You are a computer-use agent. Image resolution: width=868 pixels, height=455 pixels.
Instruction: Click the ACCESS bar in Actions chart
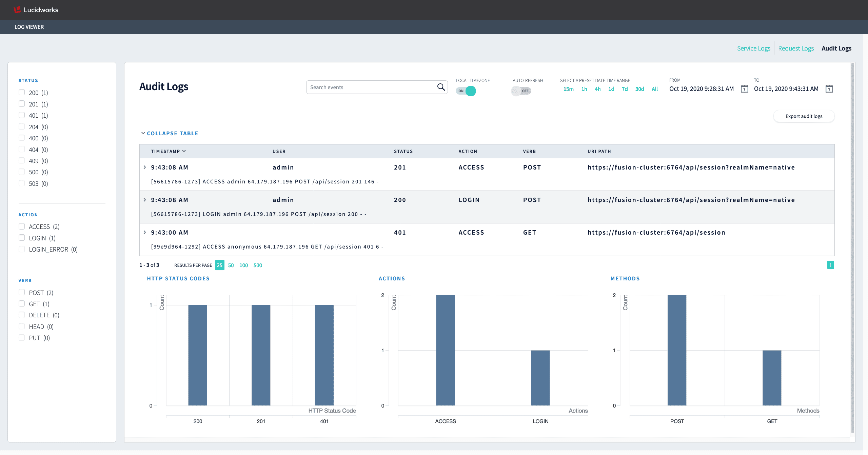click(445, 350)
